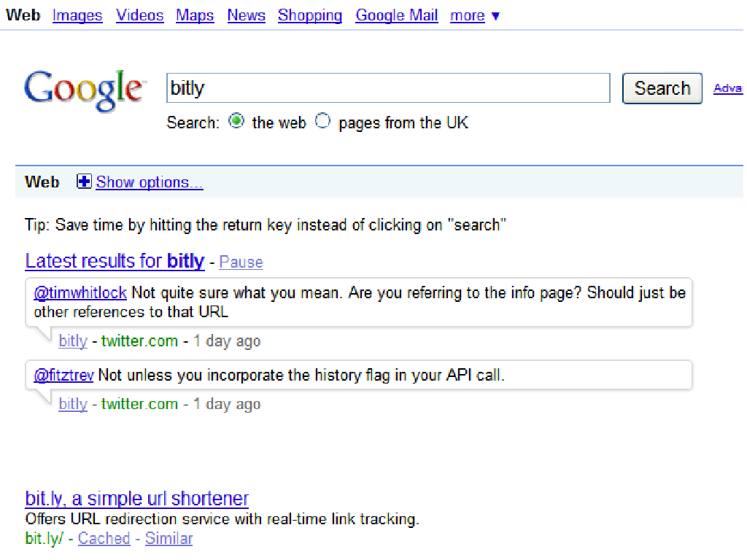
Task: View the Cached version of bit.ly
Action: point(104,538)
